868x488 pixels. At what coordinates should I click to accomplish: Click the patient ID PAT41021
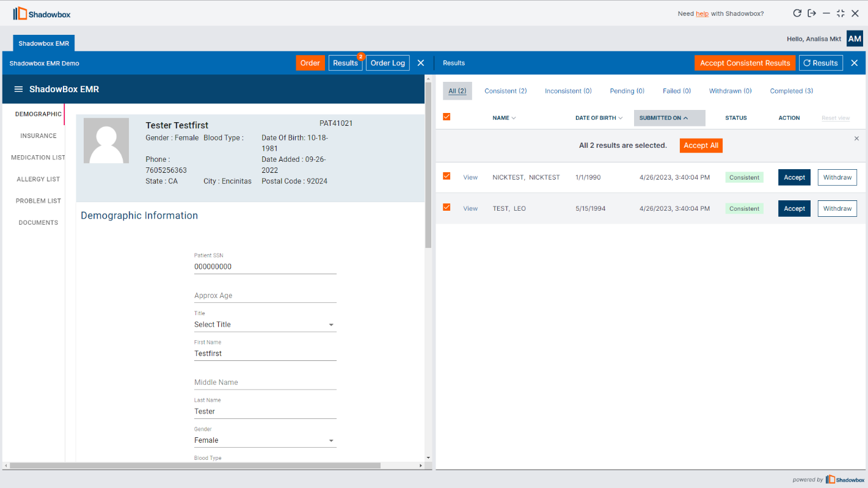(336, 123)
